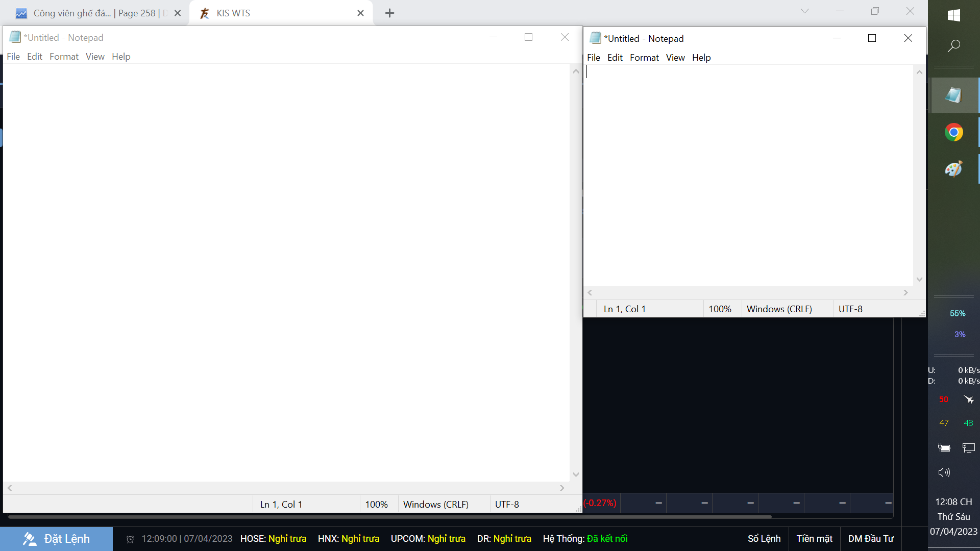Click the Đặt Lệnh button
Image resolution: width=980 pixels, height=551 pixels.
(56, 539)
